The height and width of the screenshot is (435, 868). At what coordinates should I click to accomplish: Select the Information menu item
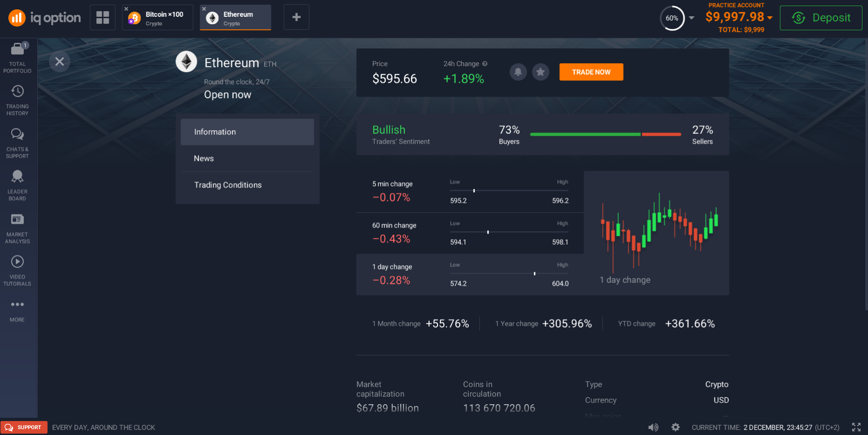pos(247,132)
